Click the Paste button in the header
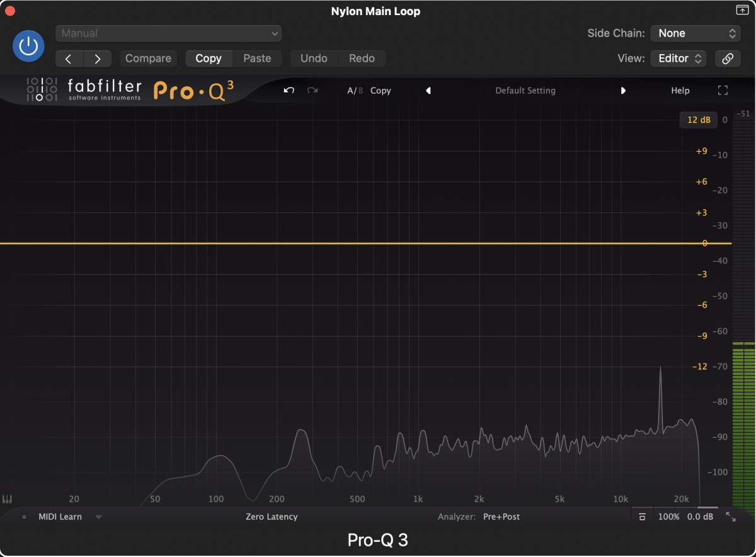 tap(257, 59)
